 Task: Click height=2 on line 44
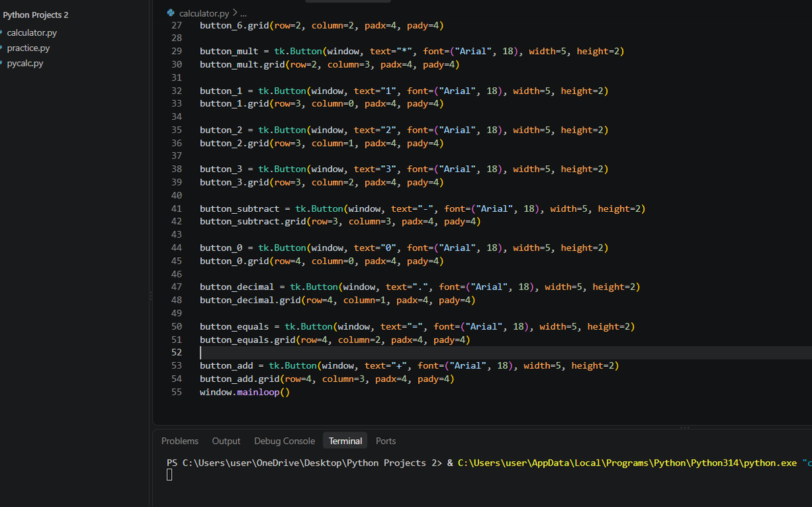coord(582,248)
